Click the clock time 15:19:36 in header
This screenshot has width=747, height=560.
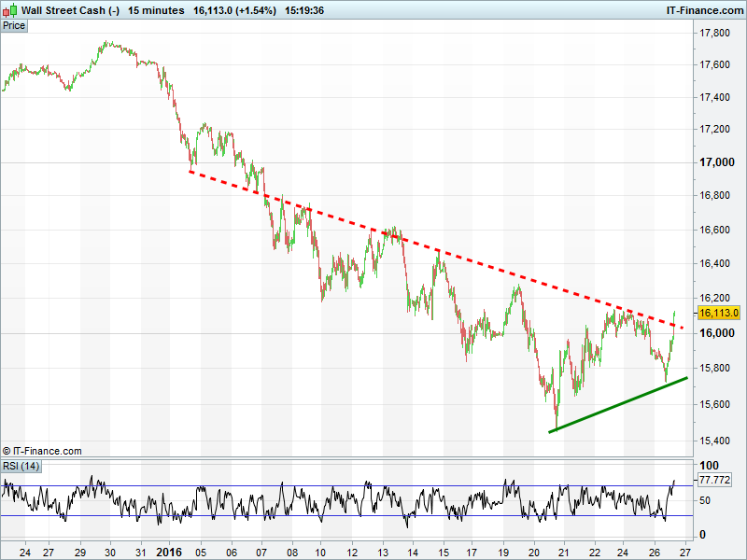pos(304,10)
